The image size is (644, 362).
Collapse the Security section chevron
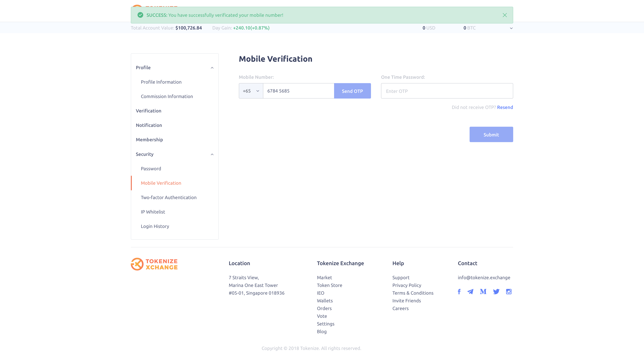pos(212,154)
